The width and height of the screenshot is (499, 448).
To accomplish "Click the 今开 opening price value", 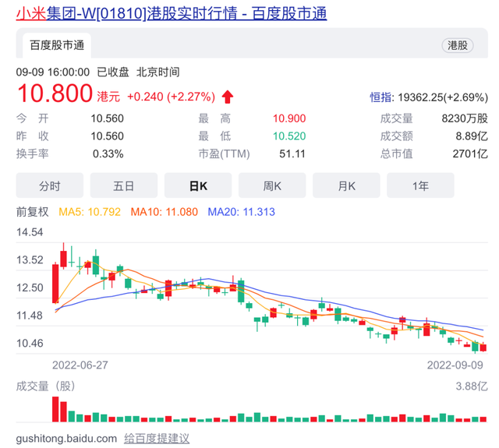I will point(108,118).
